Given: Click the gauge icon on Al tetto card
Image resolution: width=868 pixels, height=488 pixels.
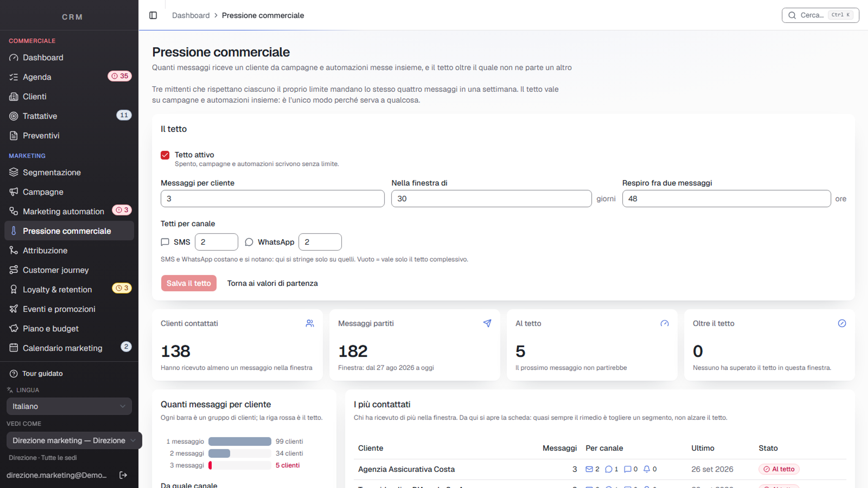Looking at the screenshot, I should (665, 324).
